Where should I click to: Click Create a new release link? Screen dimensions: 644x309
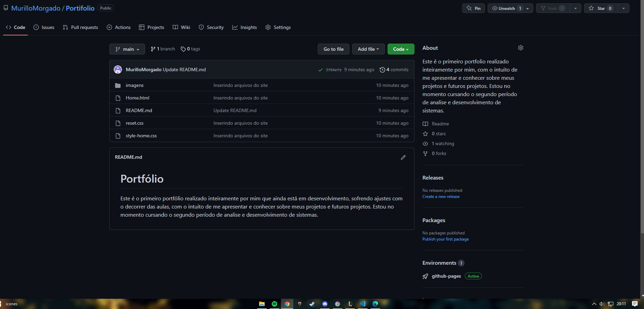click(441, 197)
